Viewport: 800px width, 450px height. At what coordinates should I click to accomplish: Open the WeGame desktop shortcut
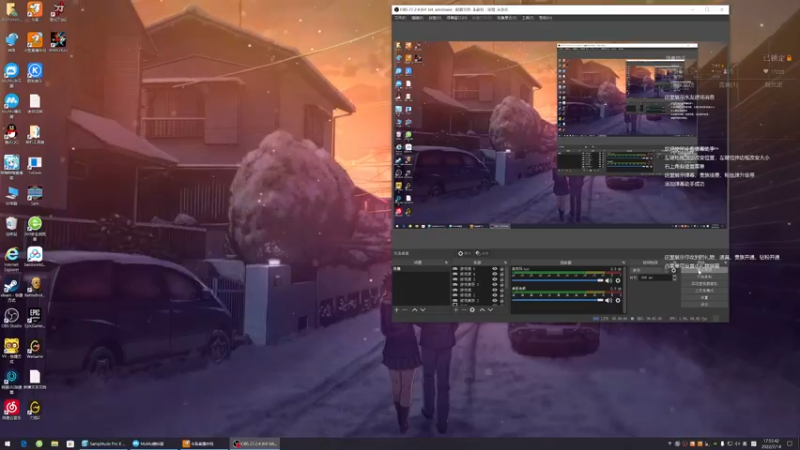(x=35, y=348)
